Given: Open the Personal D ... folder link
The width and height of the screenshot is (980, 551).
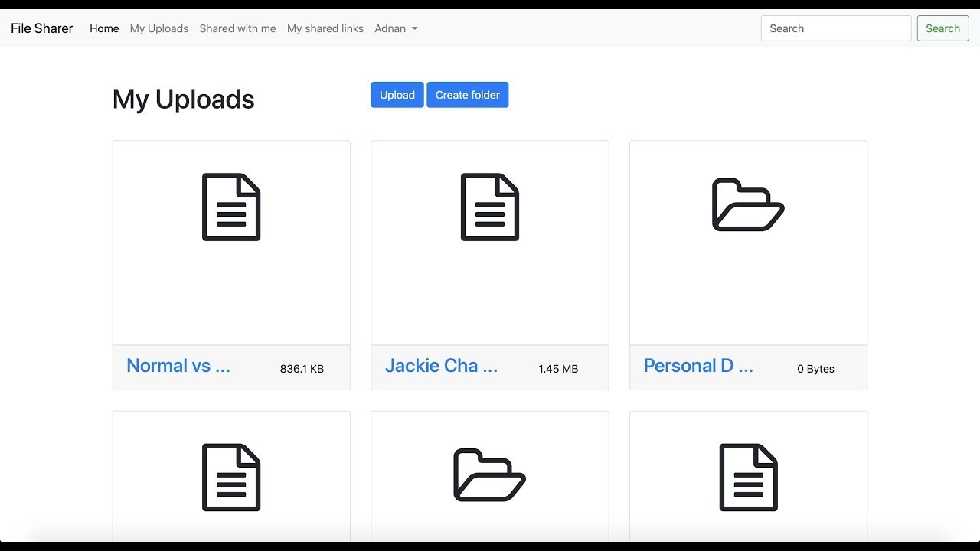Looking at the screenshot, I should point(698,366).
